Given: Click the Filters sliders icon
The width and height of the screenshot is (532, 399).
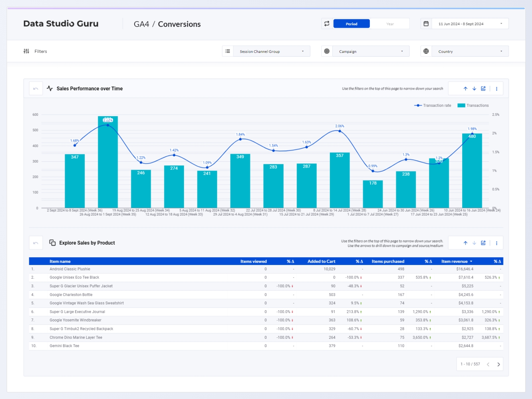Looking at the screenshot, I should pyautogui.click(x=26, y=51).
